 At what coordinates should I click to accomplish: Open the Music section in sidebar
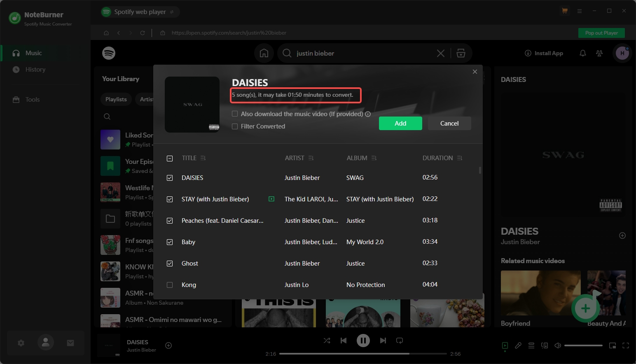pyautogui.click(x=45, y=53)
